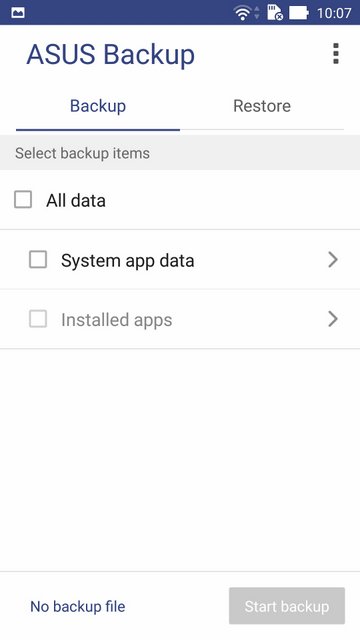The image size is (360, 640).
Task: Toggle the Installed apps checkbox
Action: [x=38, y=319]
